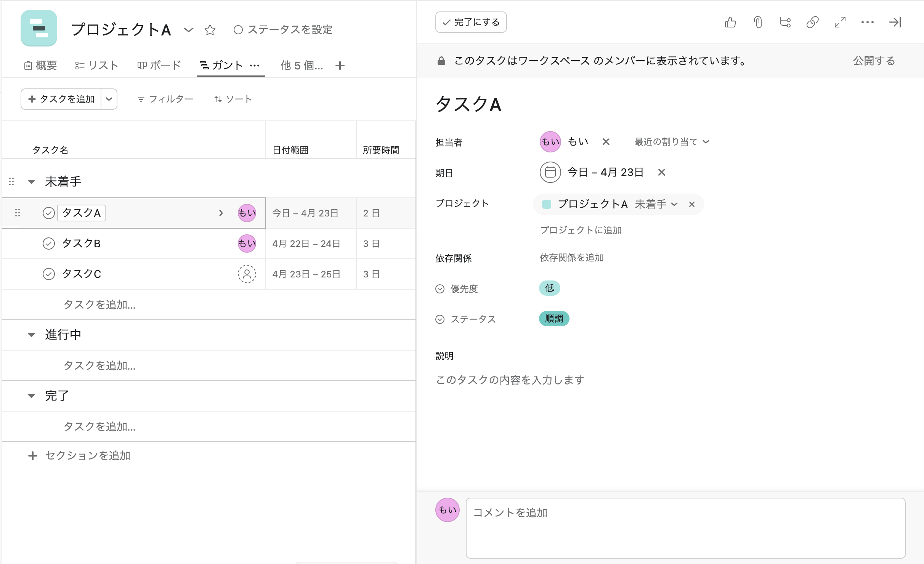The height and width of the screenshot is (564, 924).
Task: Collapse the 完了 section
Action: [x=32, y=396]
